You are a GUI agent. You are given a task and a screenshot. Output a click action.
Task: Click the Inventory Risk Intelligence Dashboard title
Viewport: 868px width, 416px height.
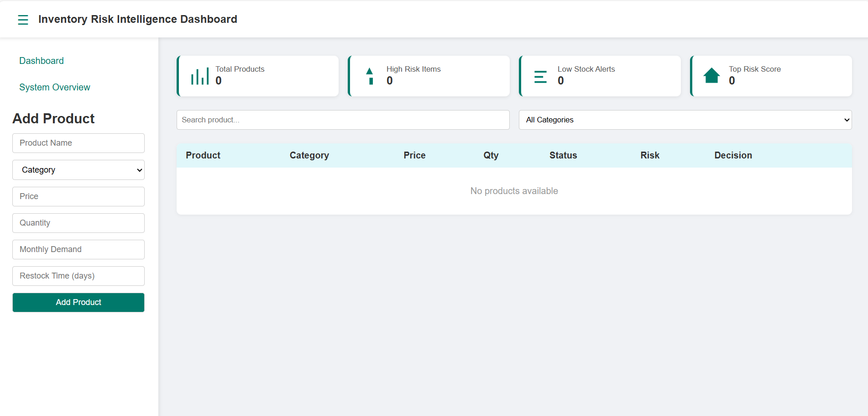(x=138, y=19)
